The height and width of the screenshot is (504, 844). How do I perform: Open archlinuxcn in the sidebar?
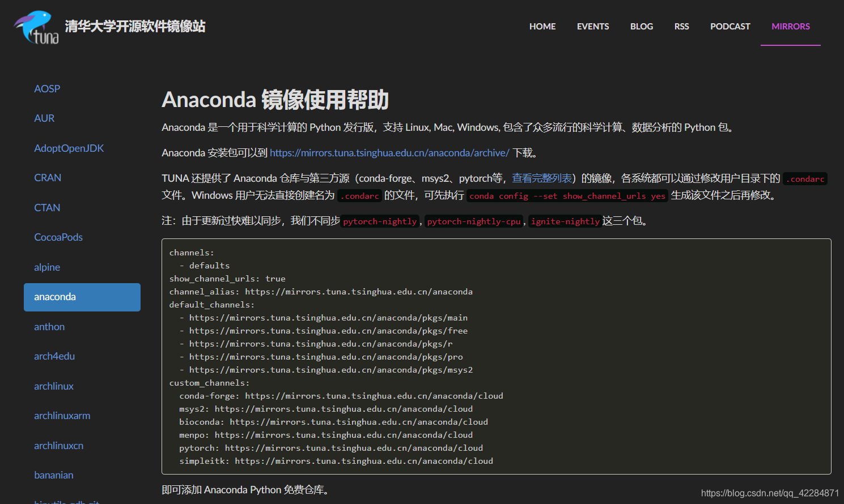click(59, 446)
